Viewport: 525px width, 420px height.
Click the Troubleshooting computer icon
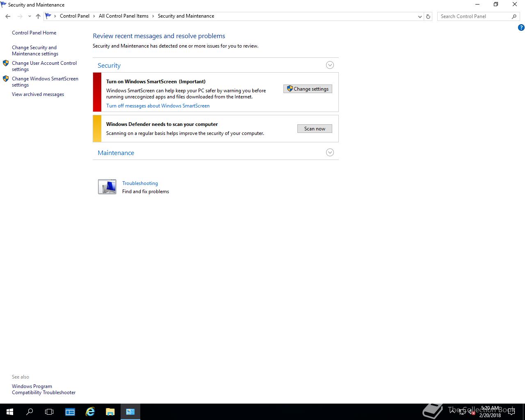click(107, 187)
